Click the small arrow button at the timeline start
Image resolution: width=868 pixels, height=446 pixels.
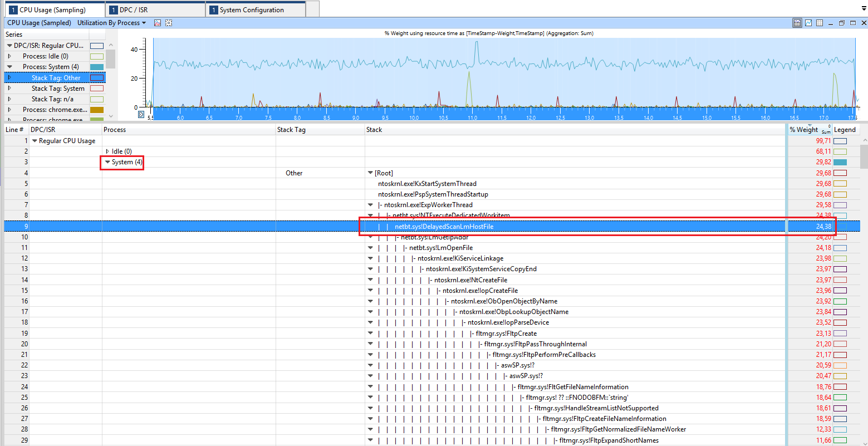[141, 115]
